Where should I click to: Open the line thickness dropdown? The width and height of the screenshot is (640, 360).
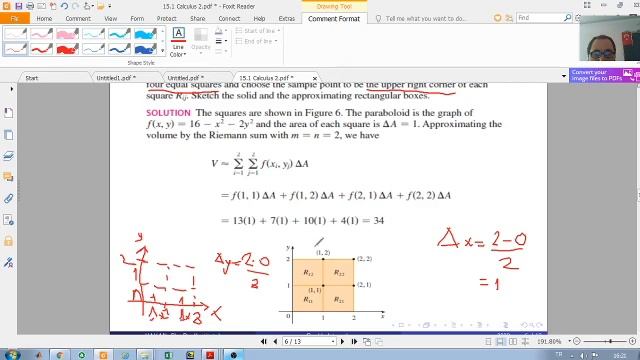pos(220,41)
